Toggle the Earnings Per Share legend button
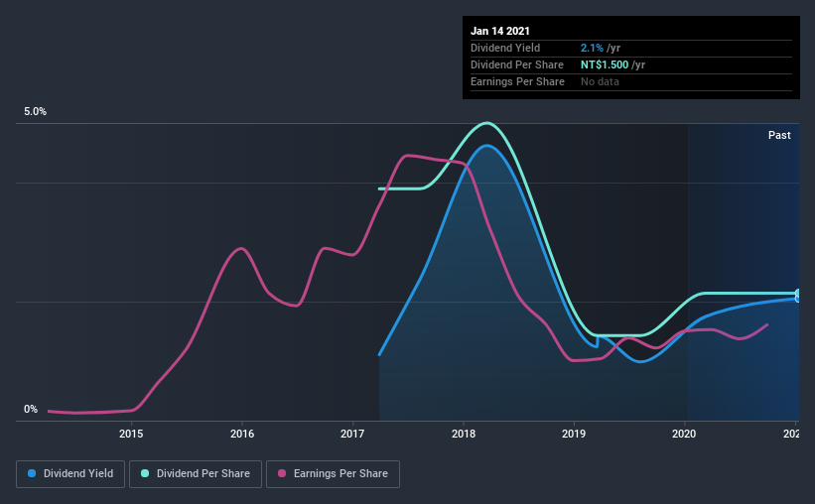Viewport: 815px width, 504px height. tap(333, 474)
